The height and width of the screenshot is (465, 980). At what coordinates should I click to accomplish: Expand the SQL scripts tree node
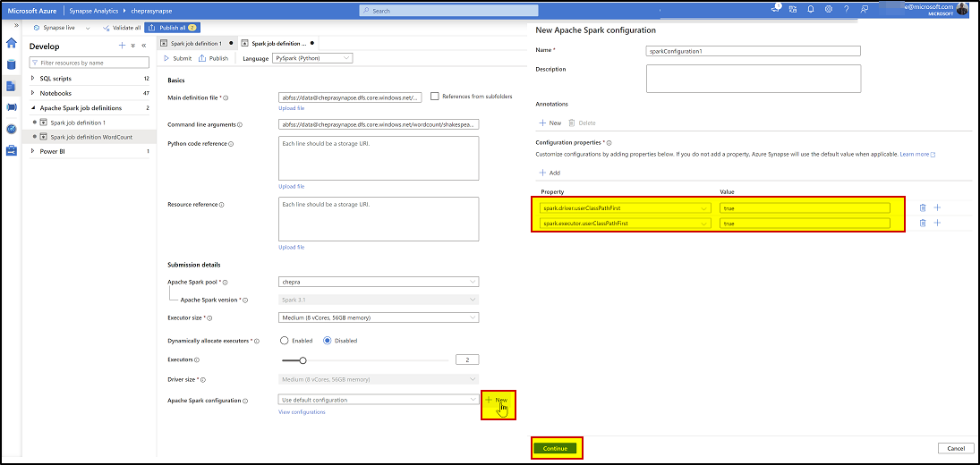tap(33, 79)
